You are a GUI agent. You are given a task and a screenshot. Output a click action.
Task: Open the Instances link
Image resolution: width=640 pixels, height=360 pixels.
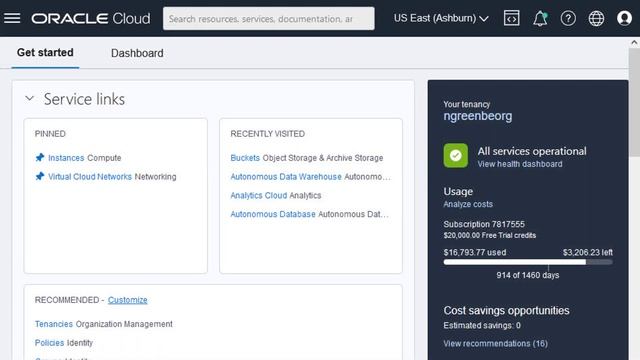pyautogui.click(x=66, y=158)
